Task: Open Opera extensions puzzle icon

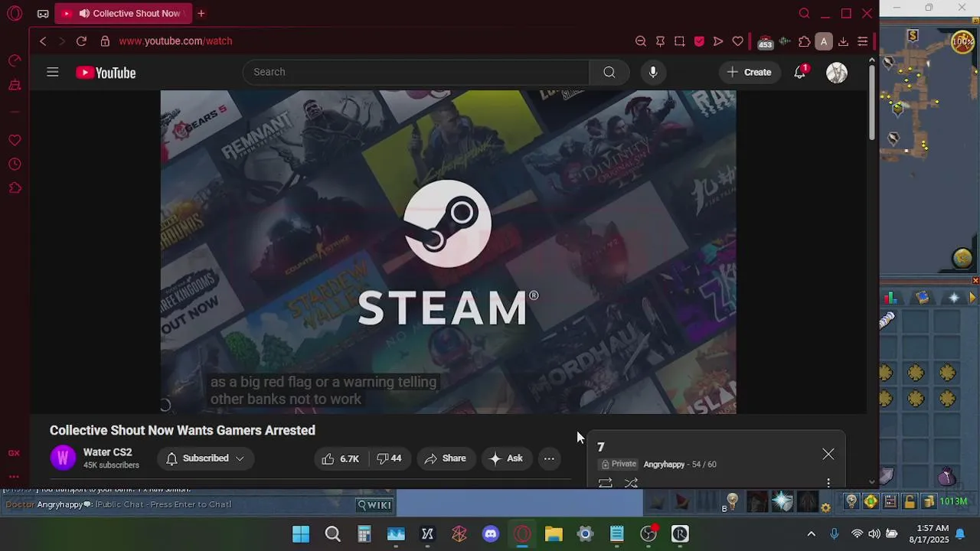Action: (804, 41)
